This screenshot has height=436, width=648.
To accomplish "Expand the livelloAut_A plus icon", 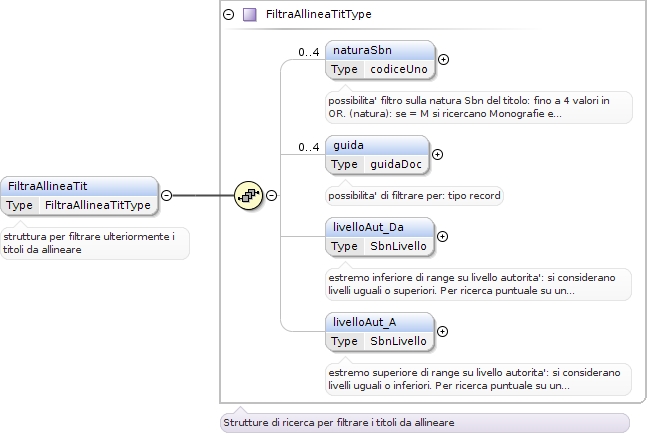I will point(443,331).
